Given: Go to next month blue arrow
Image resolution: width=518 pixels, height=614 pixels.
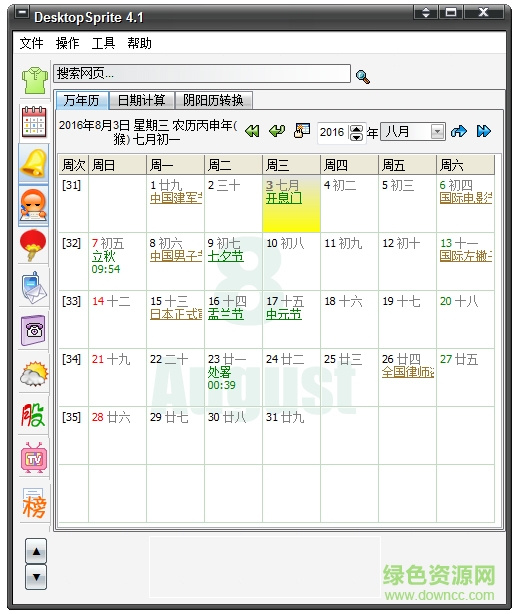Looking at the screenshot, I should (458, 131).
